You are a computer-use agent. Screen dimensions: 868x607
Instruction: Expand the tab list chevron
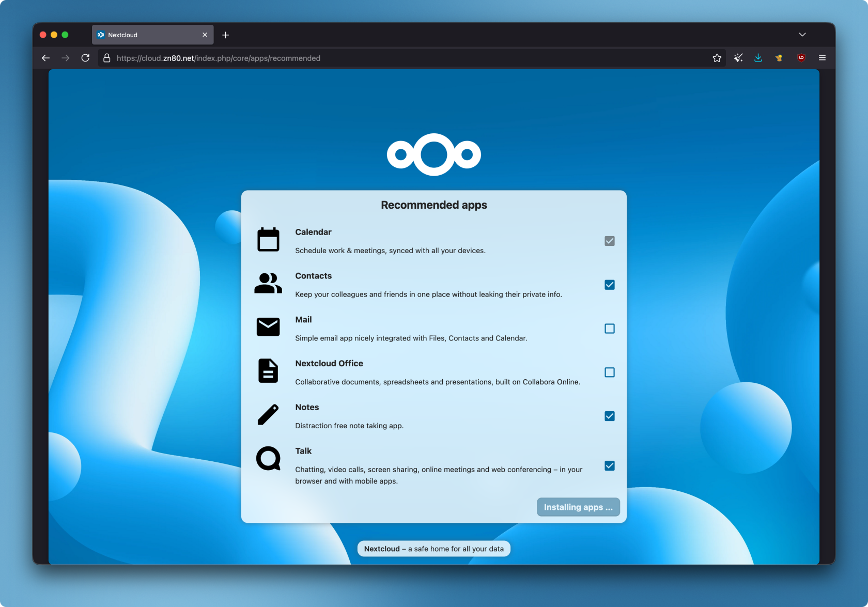pyautogui.click(x=802, y=35)
